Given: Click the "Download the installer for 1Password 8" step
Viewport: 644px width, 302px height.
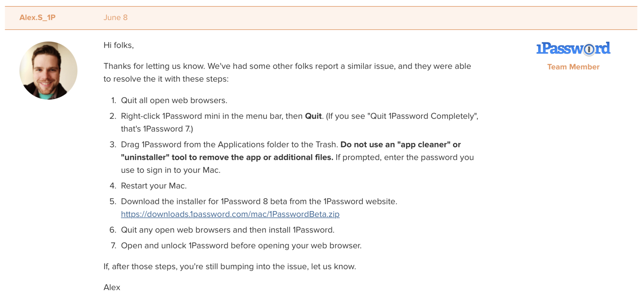Looking at the screenshot, I should [259, 202].
